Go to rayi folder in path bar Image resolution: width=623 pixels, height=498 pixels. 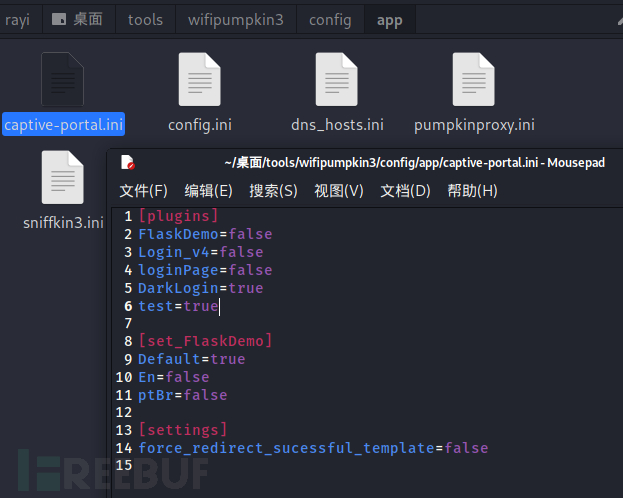coord(17,20)
